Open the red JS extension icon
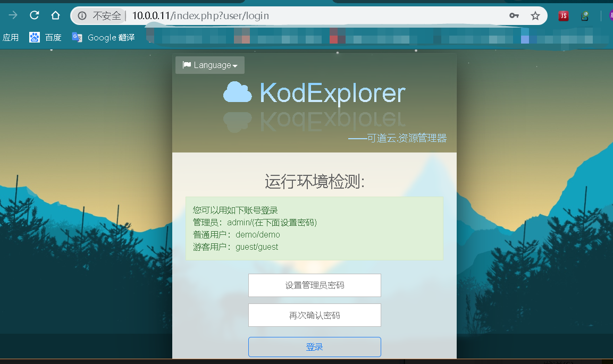Screen dimensions: 613x364 click(564, 15)
